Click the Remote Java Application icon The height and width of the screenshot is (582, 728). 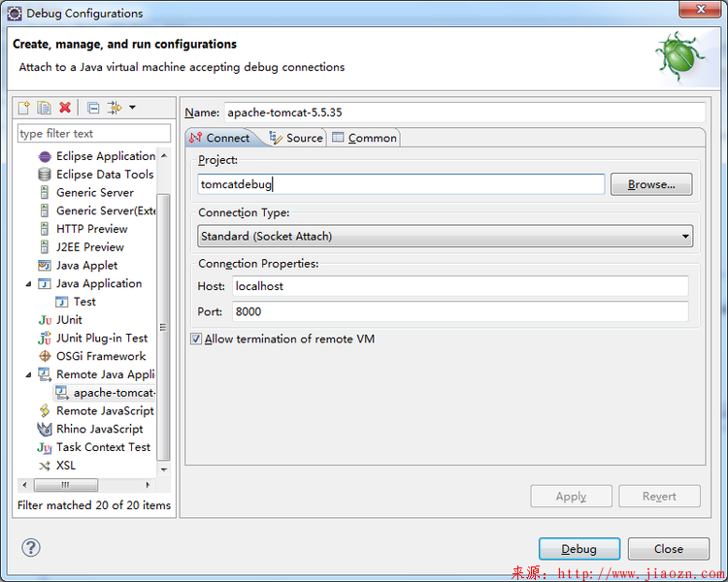(x=45, y=374)
